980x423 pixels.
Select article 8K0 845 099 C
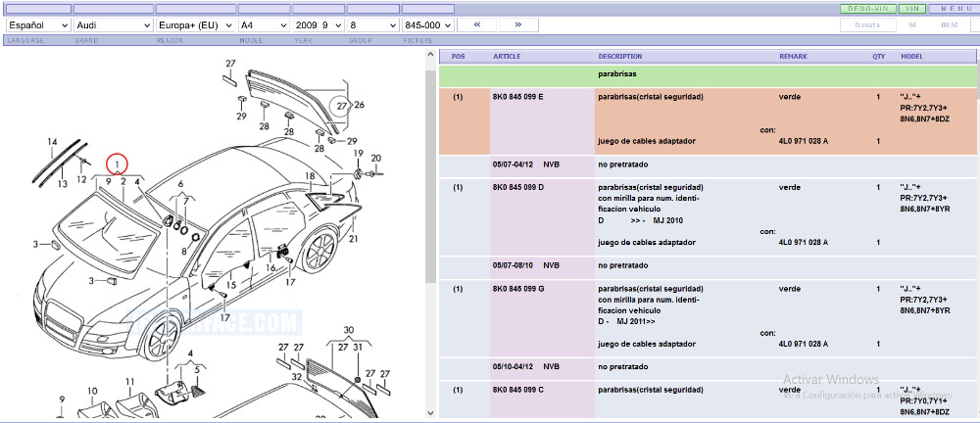[518, 390]
